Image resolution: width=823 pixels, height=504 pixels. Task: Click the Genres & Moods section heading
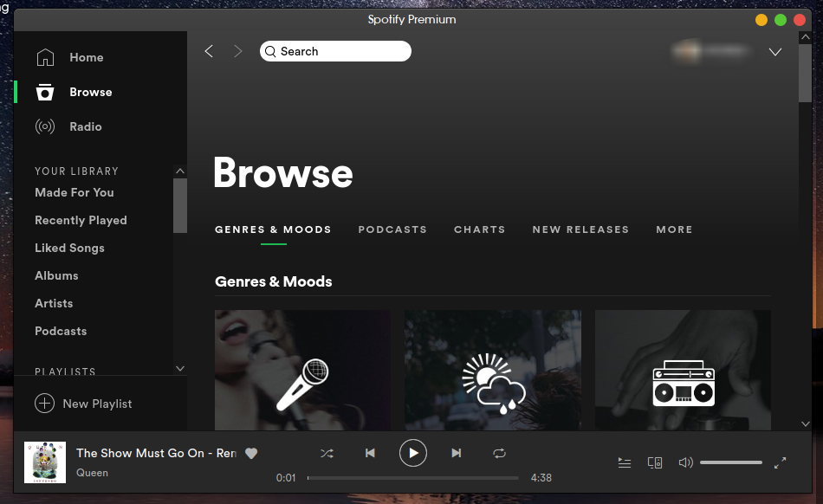pos(274,281)
